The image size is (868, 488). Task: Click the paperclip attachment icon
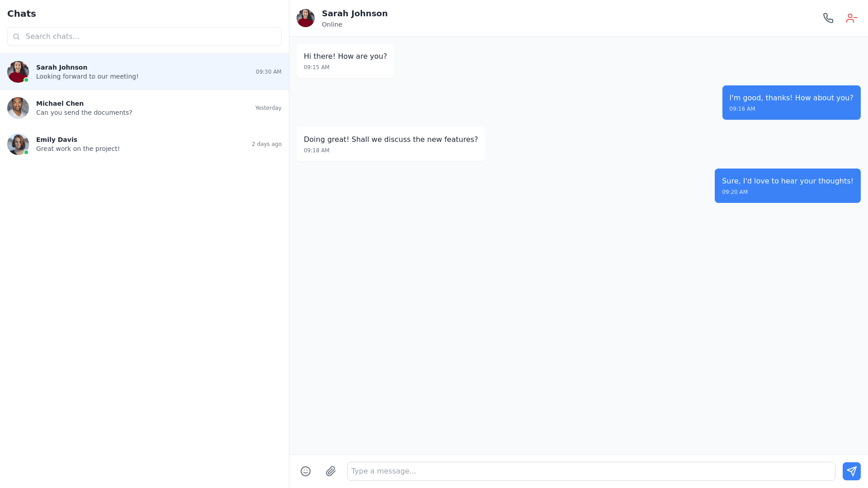(x=331, y=471)
